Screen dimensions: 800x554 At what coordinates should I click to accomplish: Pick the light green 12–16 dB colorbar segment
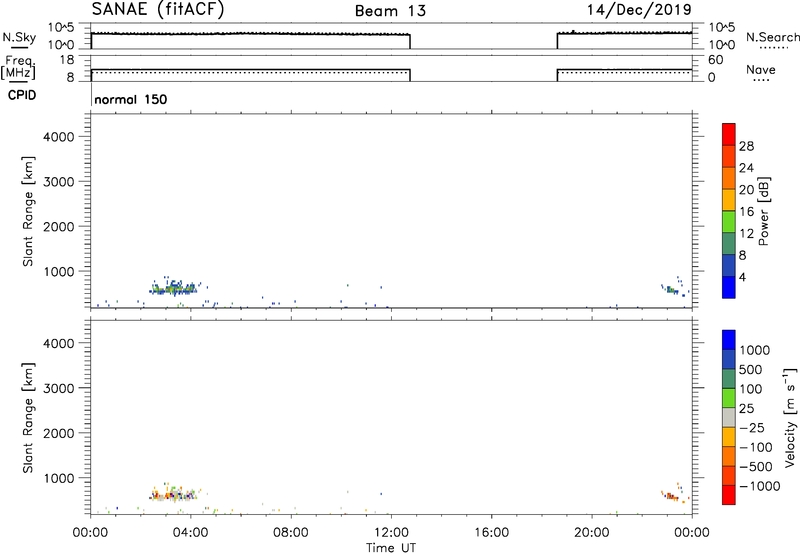point(729,221)
